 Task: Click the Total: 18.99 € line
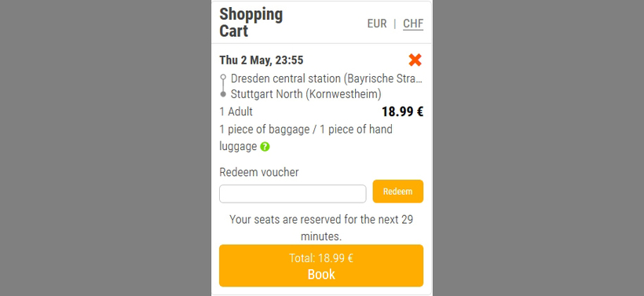321,258
